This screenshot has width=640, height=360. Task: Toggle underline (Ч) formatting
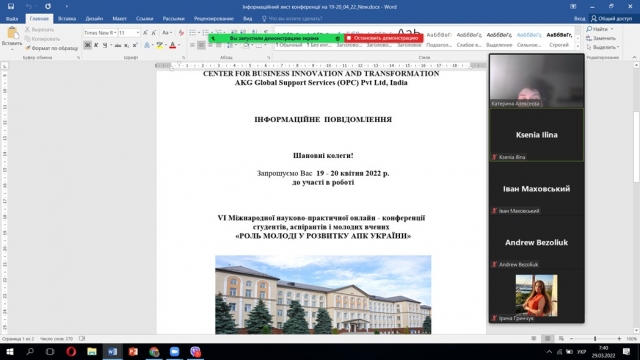click(x=105, y=45)
